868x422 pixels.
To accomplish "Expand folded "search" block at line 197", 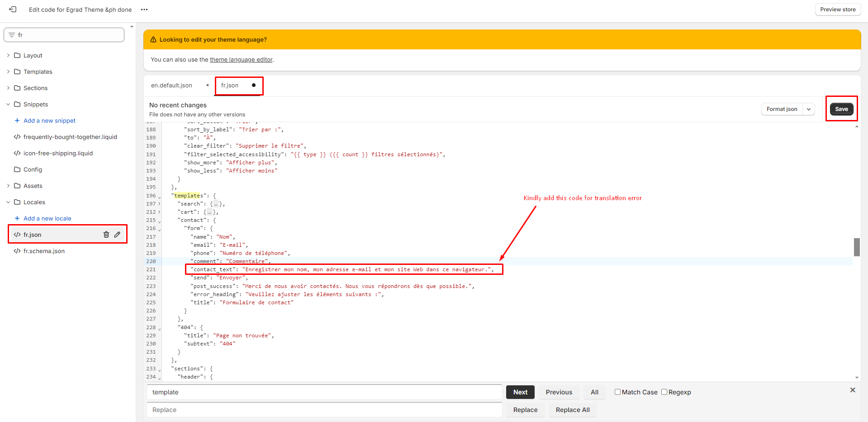I will [159, 204].
